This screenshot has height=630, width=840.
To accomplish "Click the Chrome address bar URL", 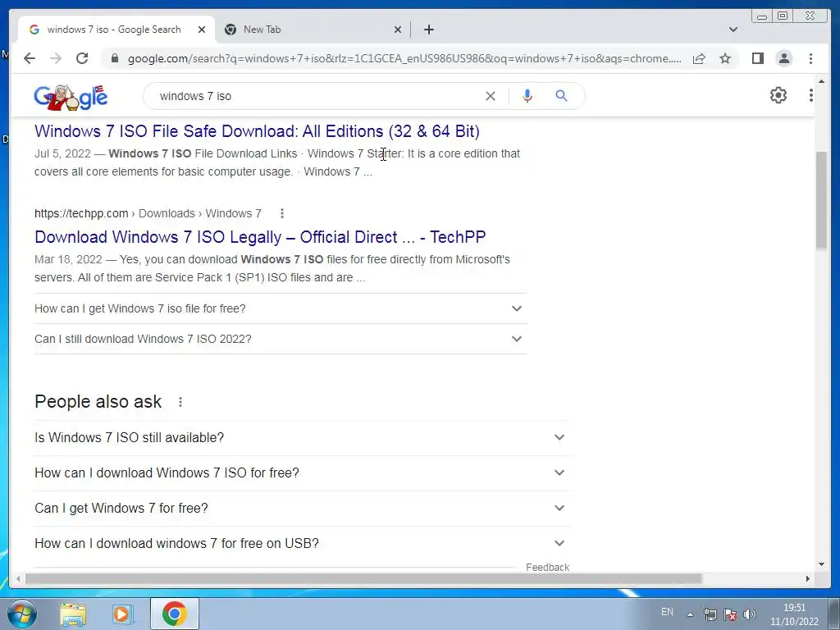I will [x=404, y=58].
